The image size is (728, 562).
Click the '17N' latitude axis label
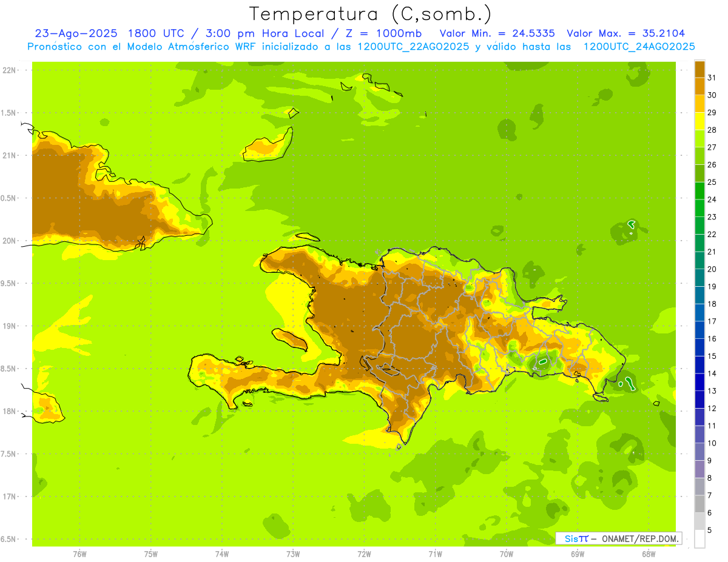(x=9, y=497)
